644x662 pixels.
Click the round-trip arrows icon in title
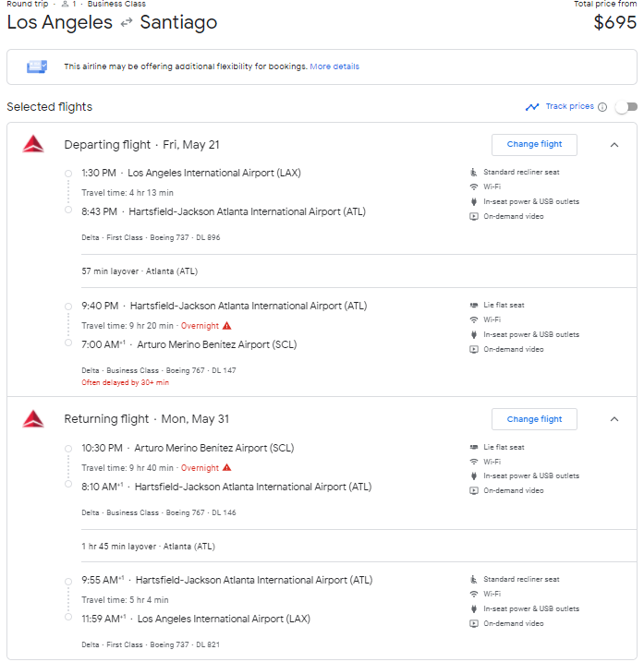(127, 22)
